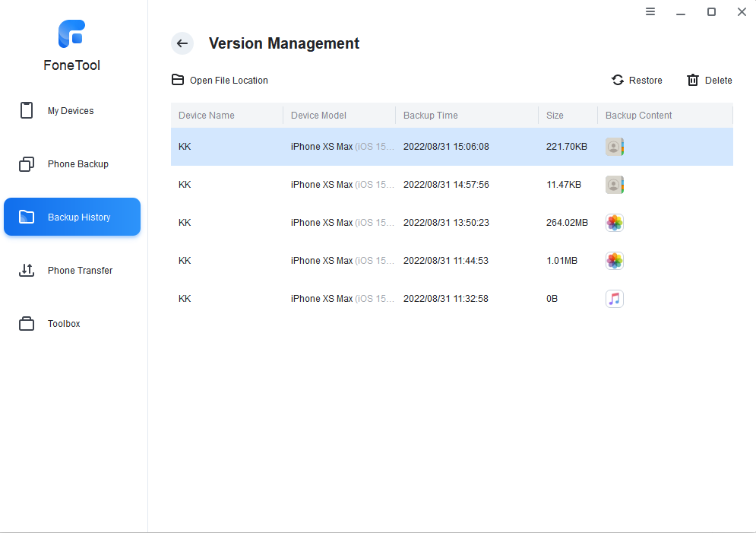Click the 221.70KB size cell
This screenshot has height=533, width=756.
tap(567, 147)
